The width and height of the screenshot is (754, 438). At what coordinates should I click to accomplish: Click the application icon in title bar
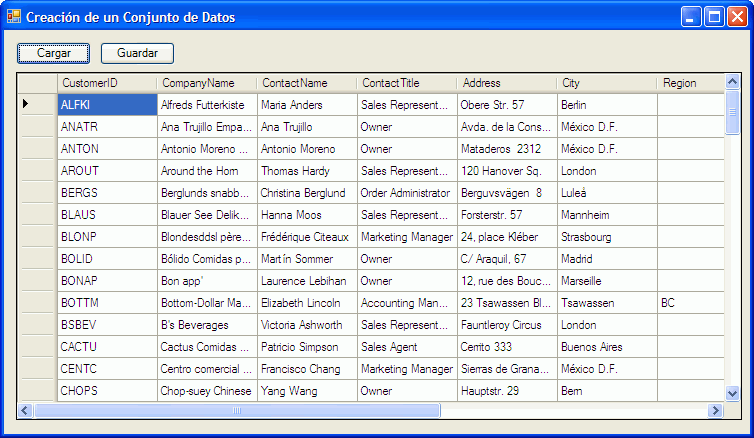coord(13,17)
